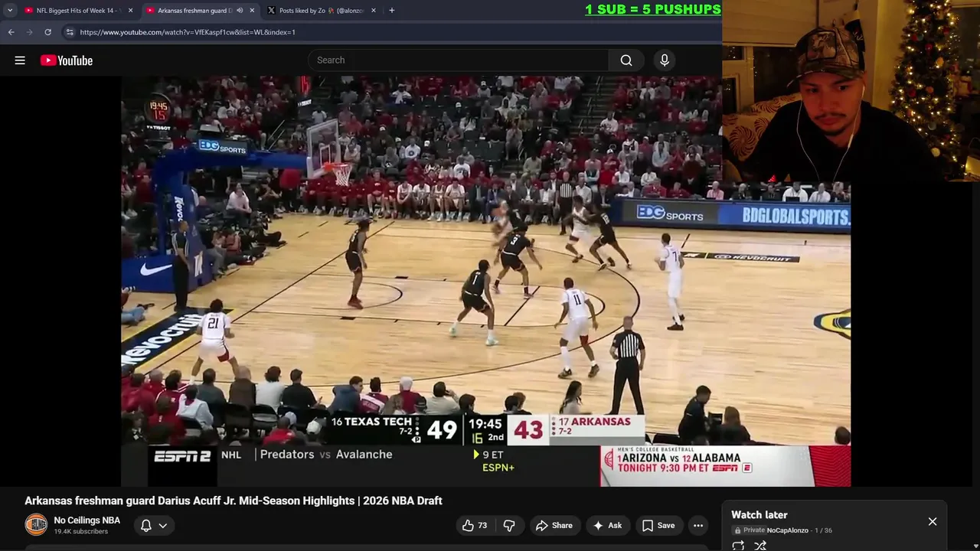The image size is (980, 551).
Task: Open notification bell dropdown for No Ceilings NBA
Action: (153, 526)
